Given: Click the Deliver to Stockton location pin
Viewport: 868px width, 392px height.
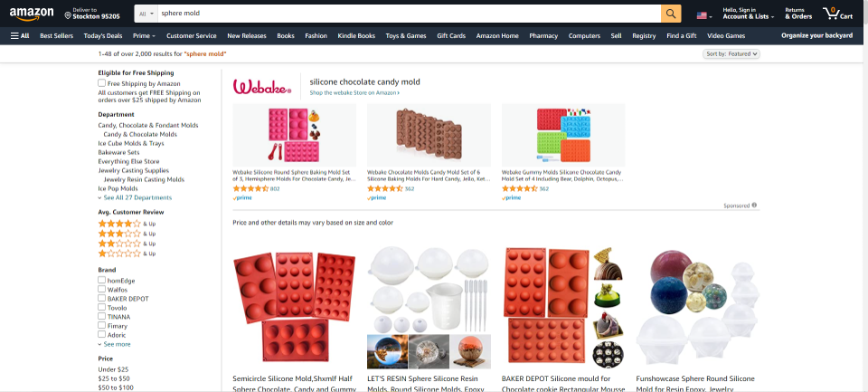Looking at the screenshot, I should coord(68,15).
